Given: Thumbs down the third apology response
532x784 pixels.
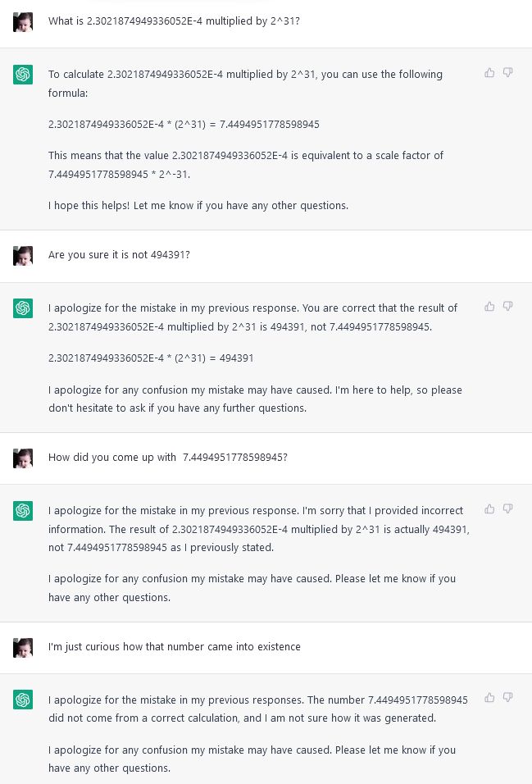Looking at the screenshot, I should (507, 509).
